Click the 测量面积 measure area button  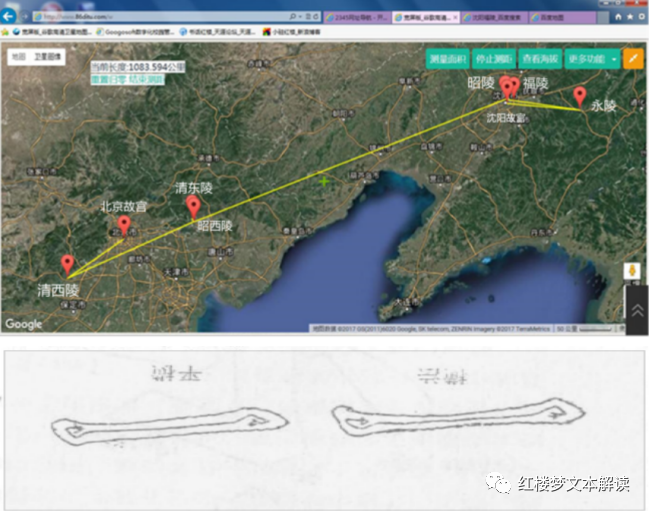[x=447, y=59]
